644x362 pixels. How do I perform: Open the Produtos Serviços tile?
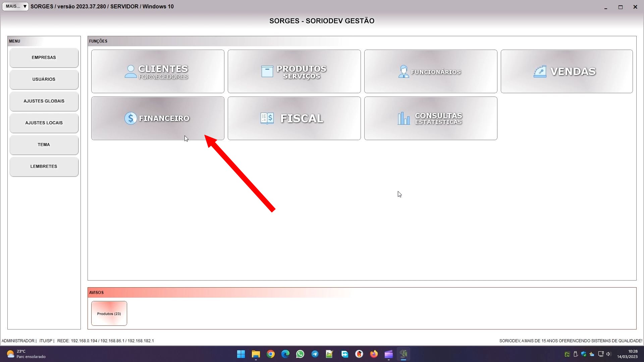pyautogui.click(x=294, y=71)
